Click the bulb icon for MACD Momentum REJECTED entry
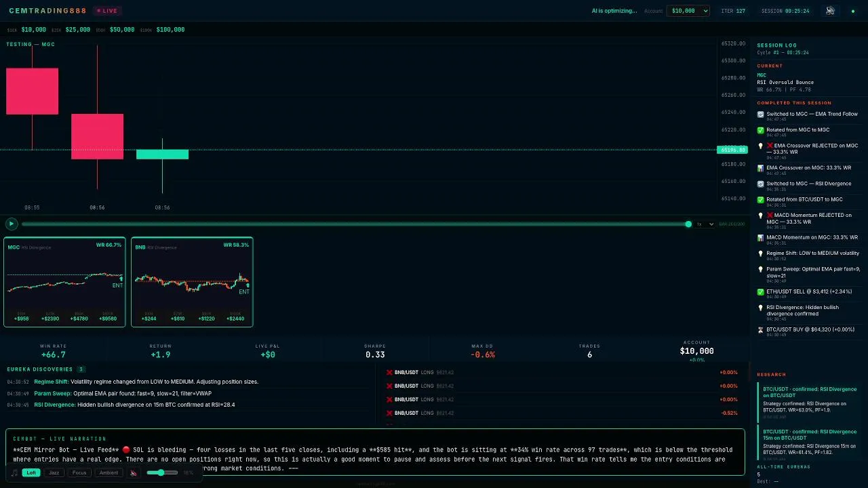This screenshot has width=868, height=488. click(760, 216)
